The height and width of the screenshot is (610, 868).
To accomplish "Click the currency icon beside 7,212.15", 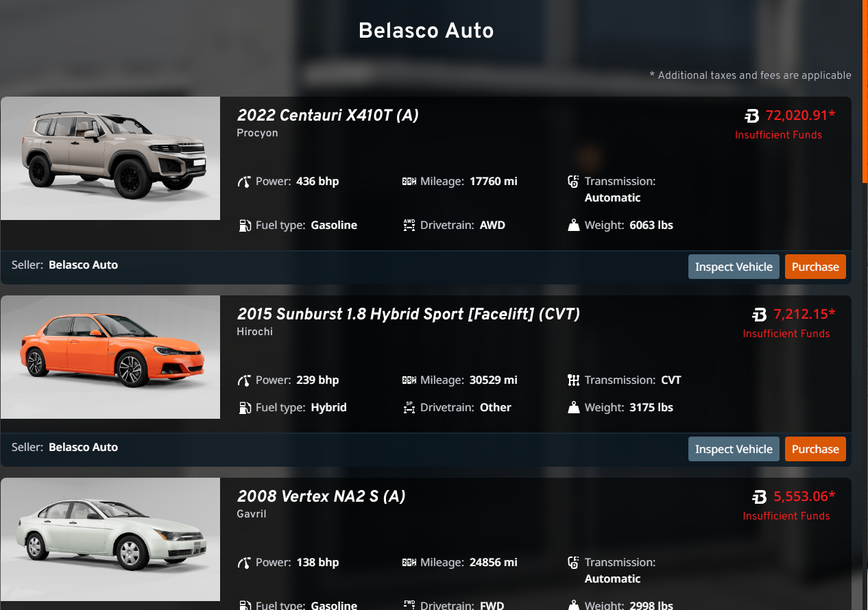I will pos(760,315).
